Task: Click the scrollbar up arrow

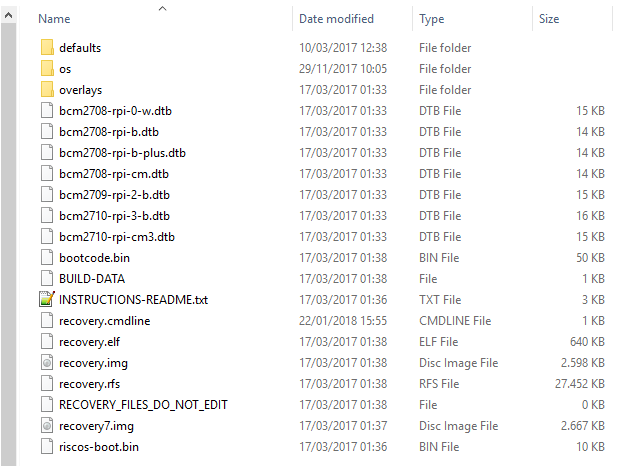Action: (x=8, y=16)
